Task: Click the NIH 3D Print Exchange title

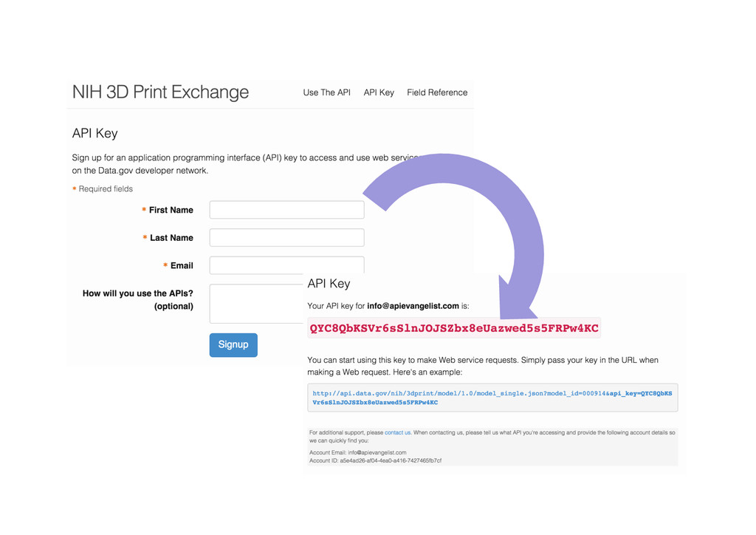Action: coord(160,92)
